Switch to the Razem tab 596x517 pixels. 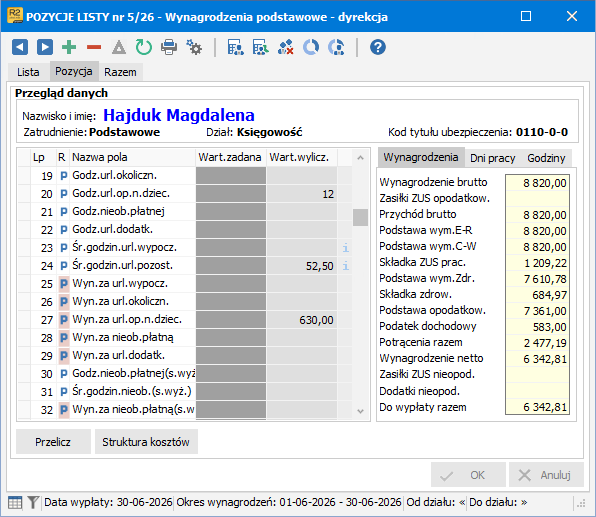pos(120,72)
